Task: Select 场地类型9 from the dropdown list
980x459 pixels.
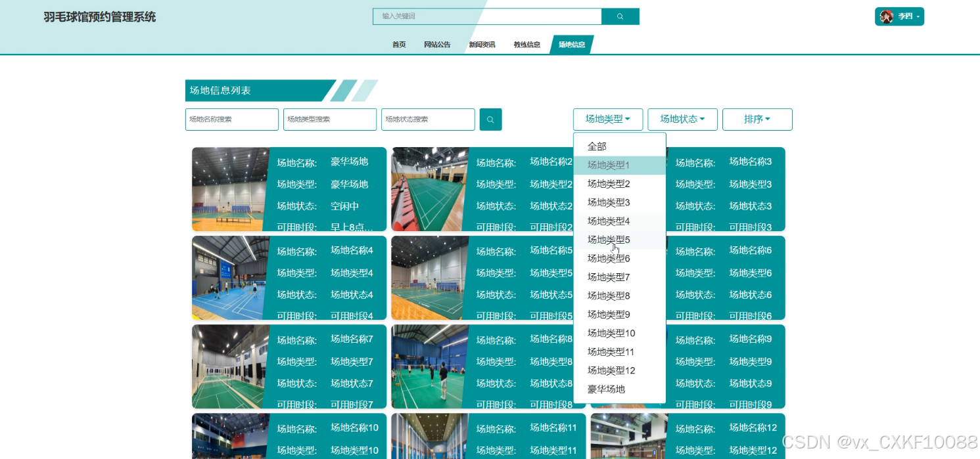Action: pos(620,315)
